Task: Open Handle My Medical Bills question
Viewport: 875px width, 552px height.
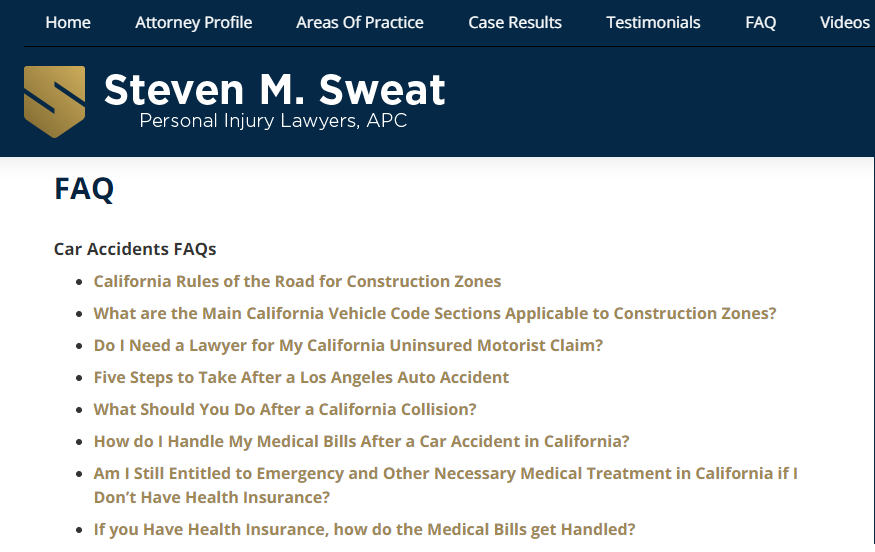Action: tap(362, 441)
